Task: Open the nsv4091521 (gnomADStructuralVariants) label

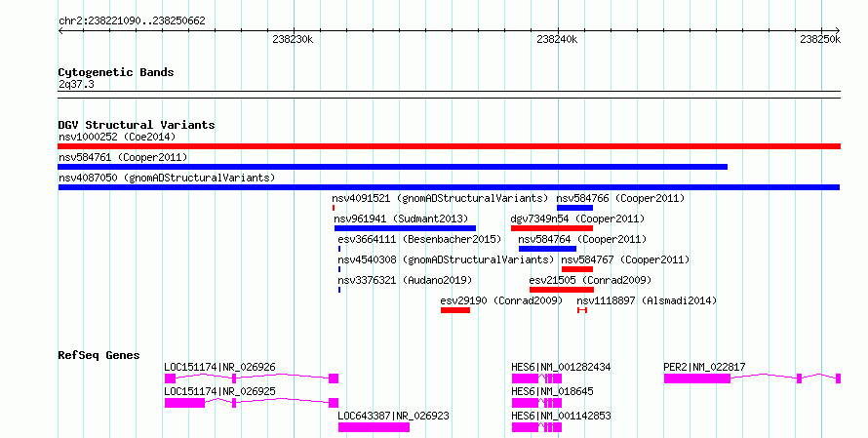Action: tap(440, 198)
